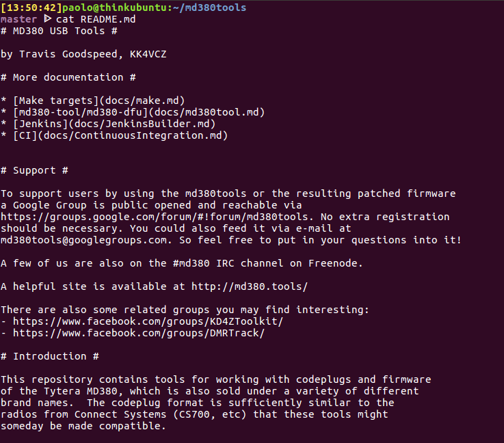The width and height of the screenshot is (504, 443).
Task: Click the DMRTrack Facebook group URL
Action: 139,333
